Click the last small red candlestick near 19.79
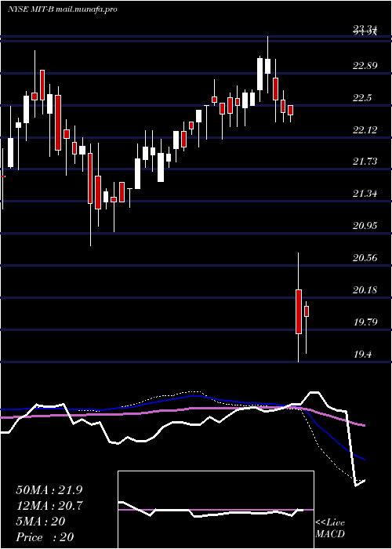392x549 pixels. point(307,311)
